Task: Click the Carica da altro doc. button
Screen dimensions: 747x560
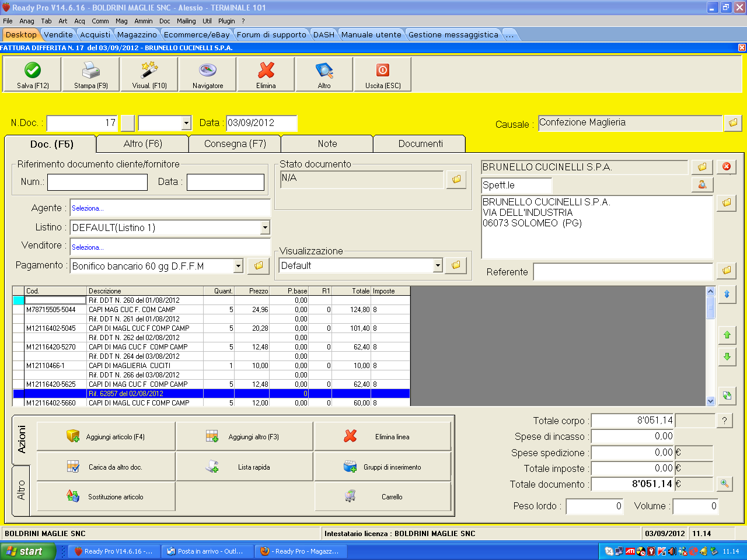Action: pos(106,467)
